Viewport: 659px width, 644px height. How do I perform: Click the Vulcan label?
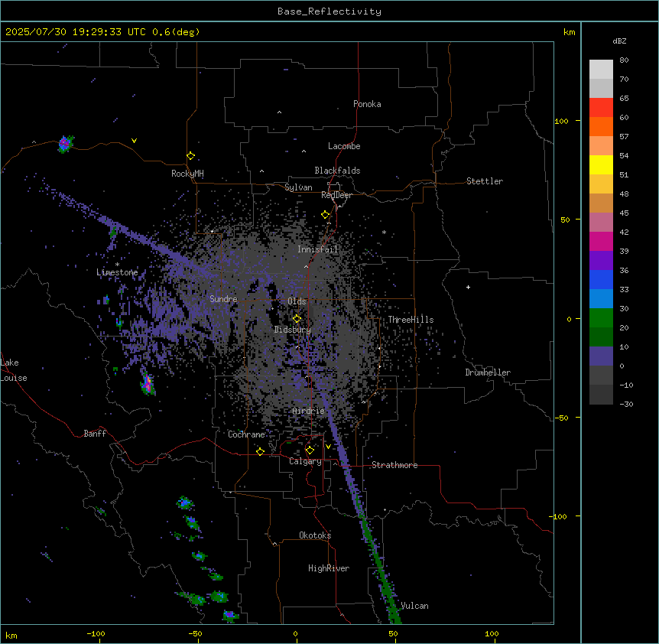[x=415, y=606]
